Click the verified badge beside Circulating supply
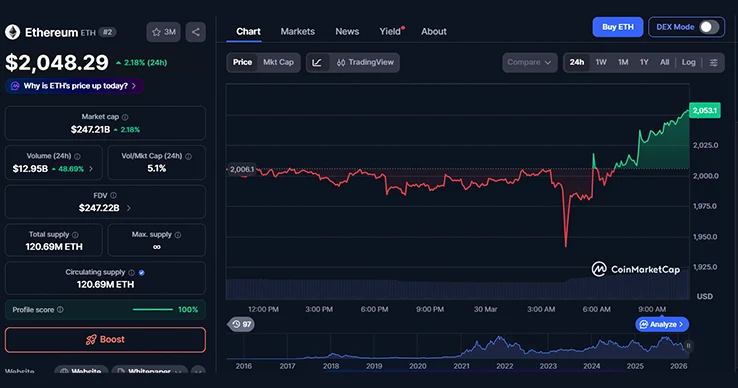 point(142,273)
